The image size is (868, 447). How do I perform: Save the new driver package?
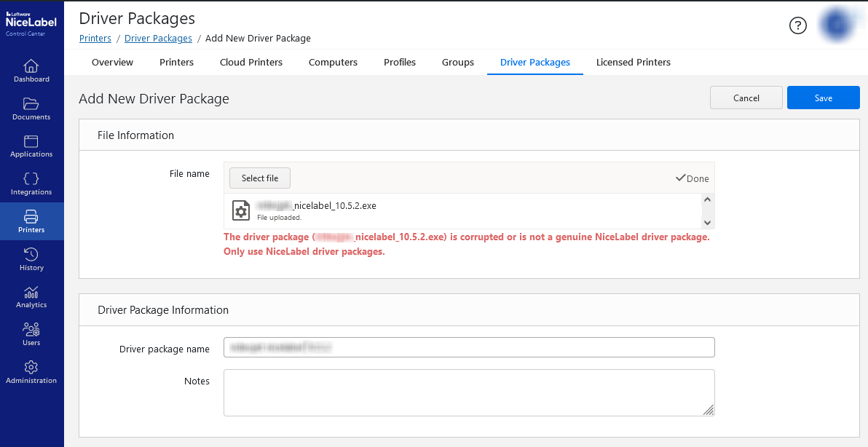[x=823, y=97]
